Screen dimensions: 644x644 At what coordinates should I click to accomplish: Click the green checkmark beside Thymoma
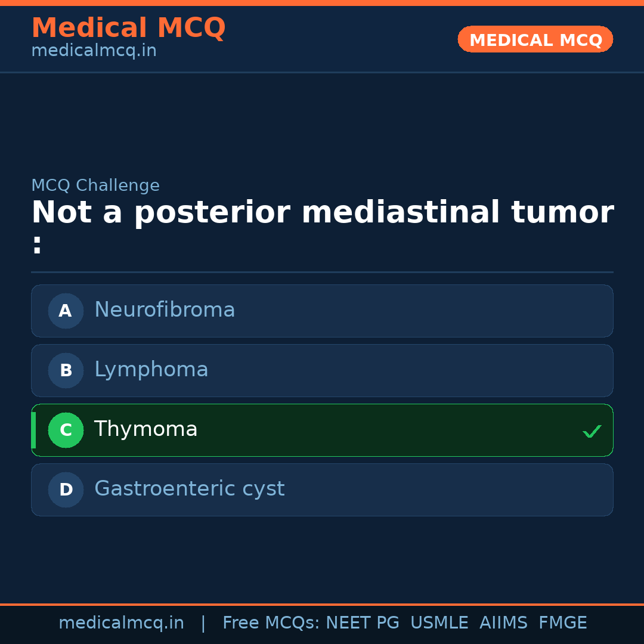point(592,431)
